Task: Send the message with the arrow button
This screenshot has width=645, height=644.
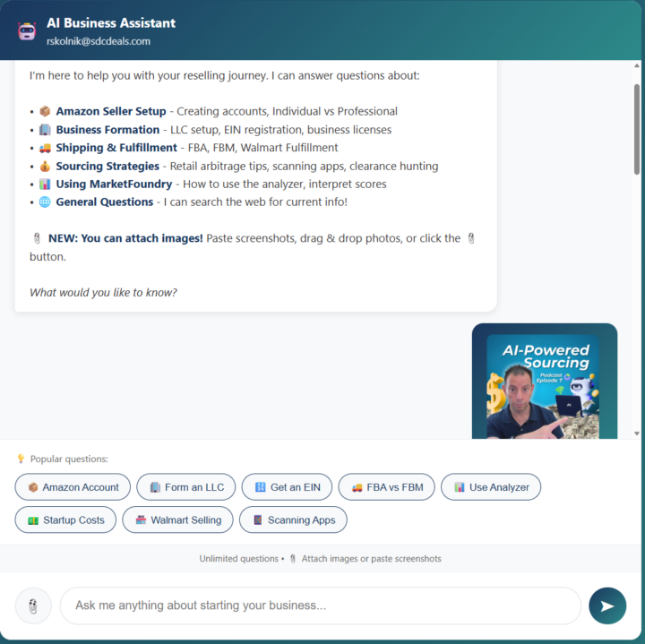Action: click(x=607, y=605)
